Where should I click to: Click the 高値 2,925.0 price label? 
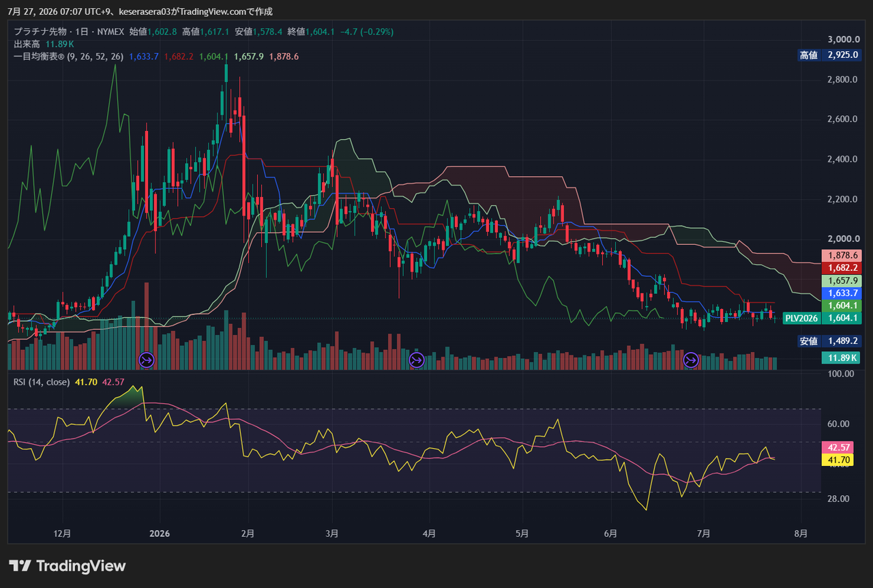click(829, 55)
